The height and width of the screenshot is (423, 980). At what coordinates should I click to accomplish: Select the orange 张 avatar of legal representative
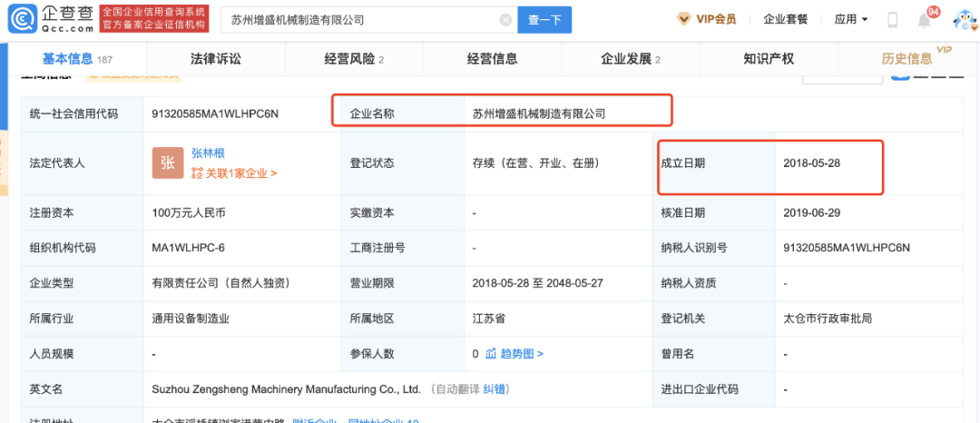click(x=168, y=163)
